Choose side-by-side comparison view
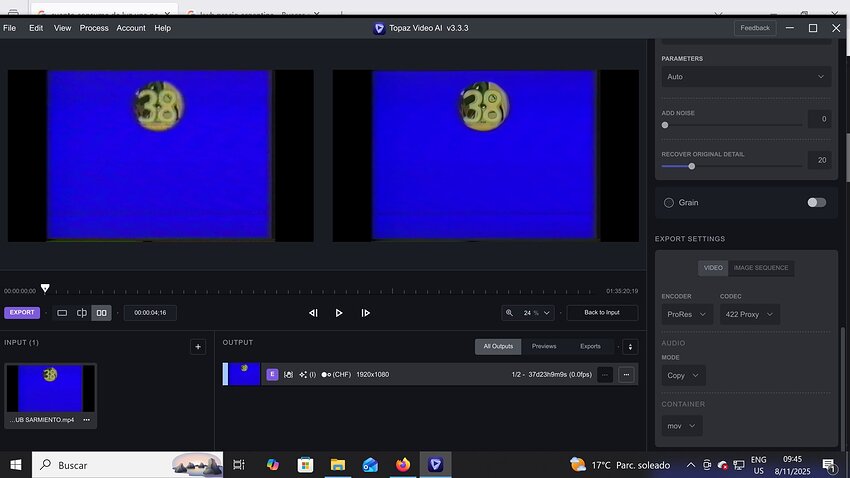The height and width of the screenshot is (478, 850). (x=101, y=313)
